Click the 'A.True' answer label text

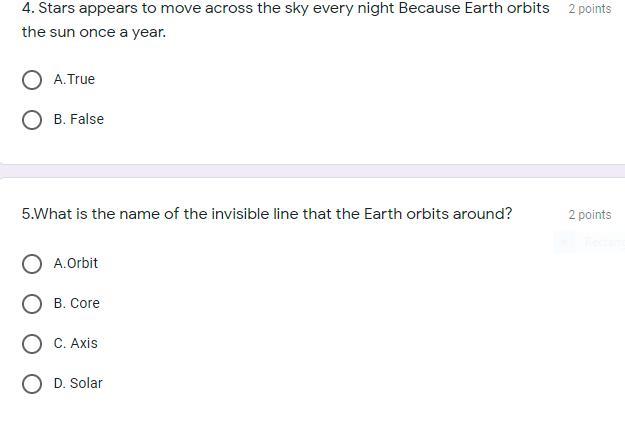74,80
